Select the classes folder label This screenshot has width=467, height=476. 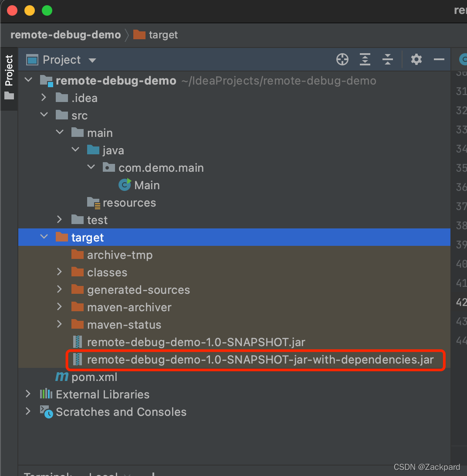(x=107, y=272)
